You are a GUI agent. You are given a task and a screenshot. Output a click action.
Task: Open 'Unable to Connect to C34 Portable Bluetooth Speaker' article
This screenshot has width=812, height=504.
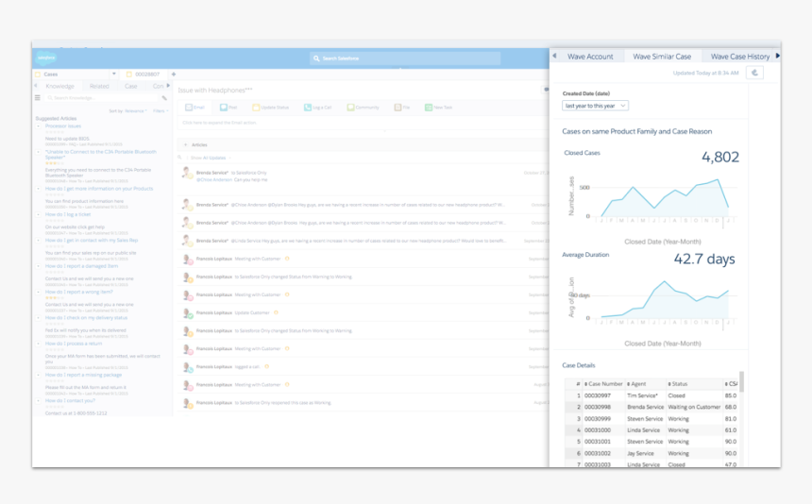(x=100, y=154)
